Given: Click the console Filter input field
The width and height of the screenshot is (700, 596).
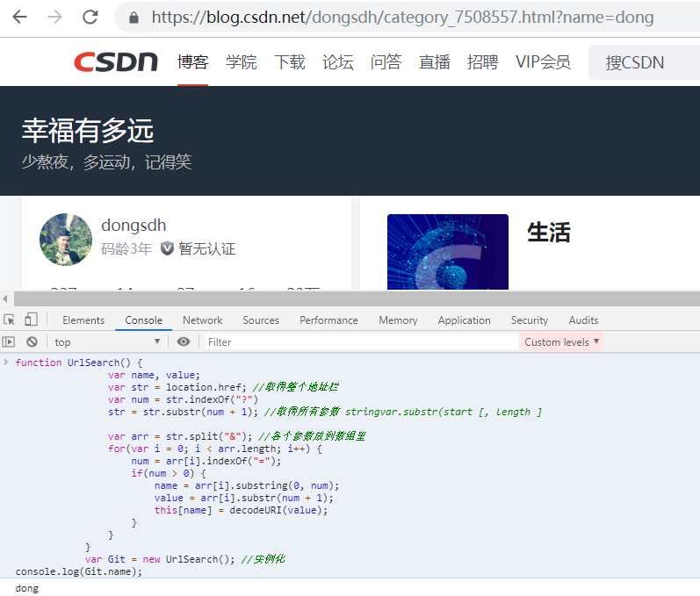Looking at the screenshot, I should [x=361, y=341].
